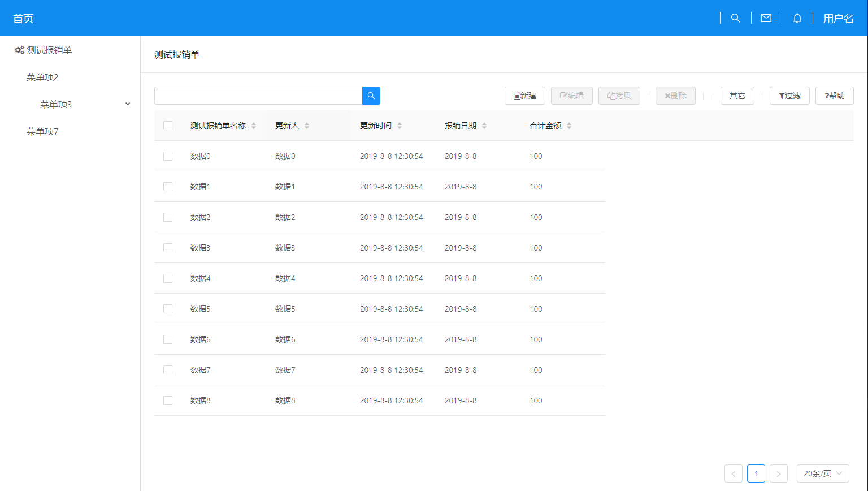Open notifications bell icon
Screen dimensions: 868x491
797,18
